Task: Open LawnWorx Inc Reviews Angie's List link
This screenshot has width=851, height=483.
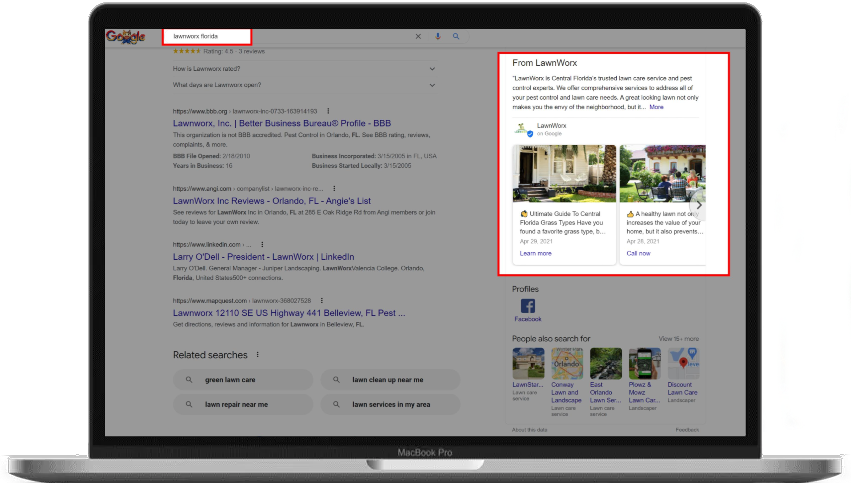Action: click(272, 201)
